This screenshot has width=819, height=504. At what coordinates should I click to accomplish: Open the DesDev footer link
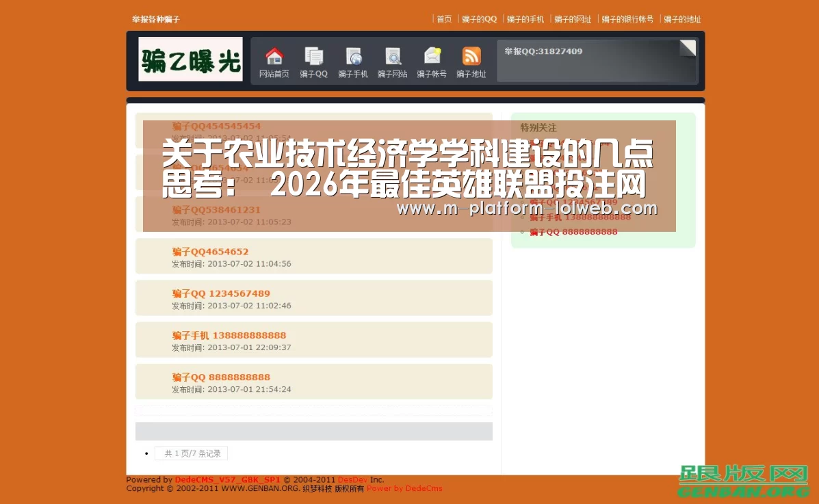(x=352, y=479)
